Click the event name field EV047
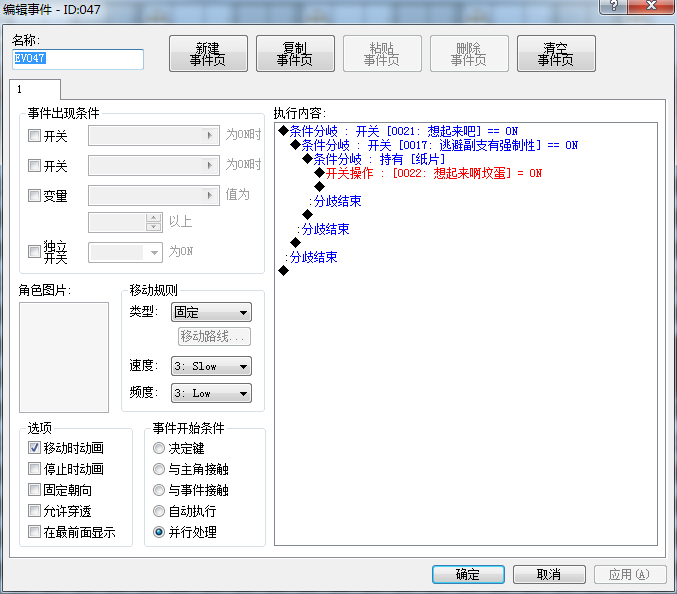Image resolution: width=677 pixels, height=594 pixels. (x=78, y=59)
